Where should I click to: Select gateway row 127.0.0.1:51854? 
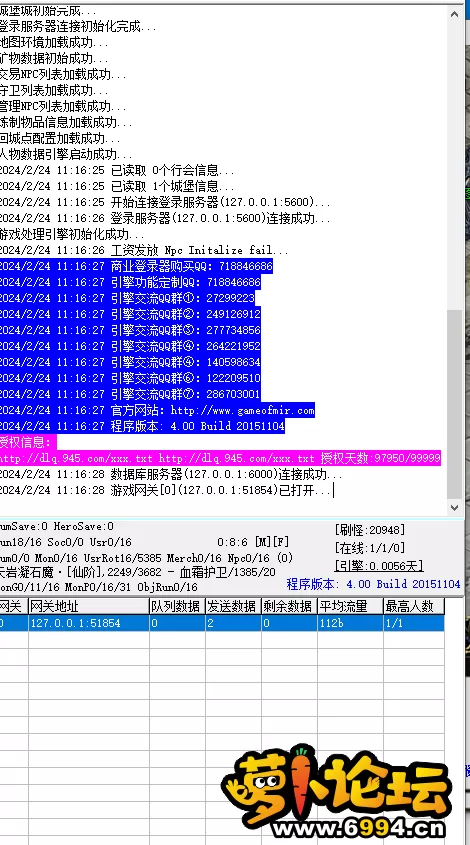222,623
